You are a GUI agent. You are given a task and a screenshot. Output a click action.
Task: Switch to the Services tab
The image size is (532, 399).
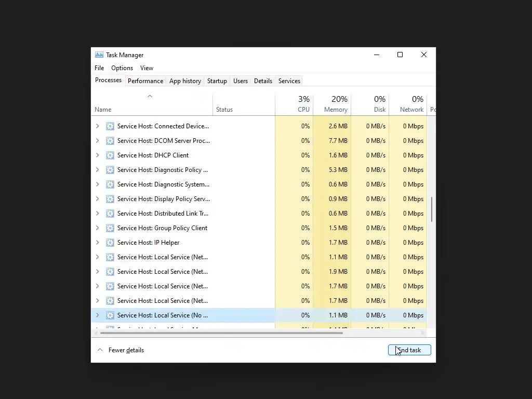(289, 81)
